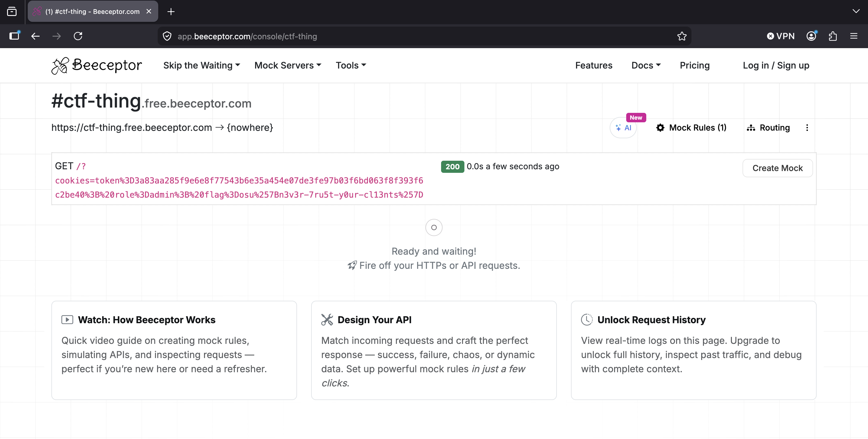
Task: Select the logged GET request entry
Action: tap(239, 181)
